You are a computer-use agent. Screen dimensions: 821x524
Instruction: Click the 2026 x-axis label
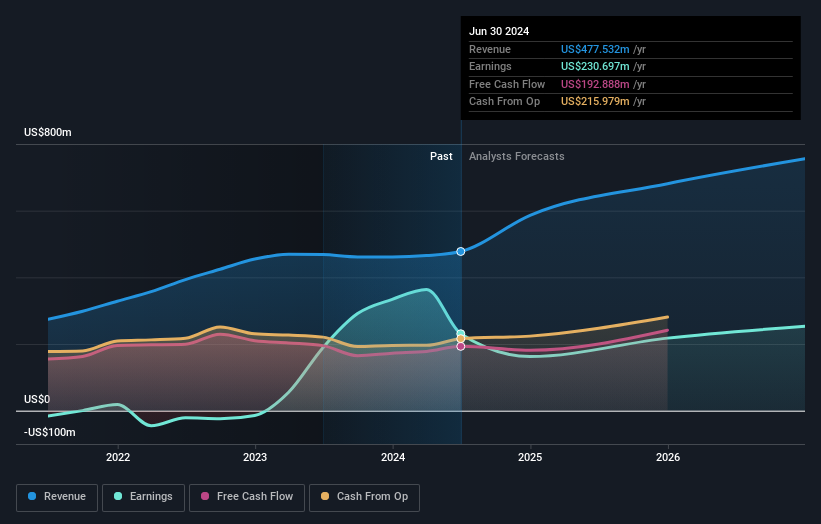coord(668,457)
